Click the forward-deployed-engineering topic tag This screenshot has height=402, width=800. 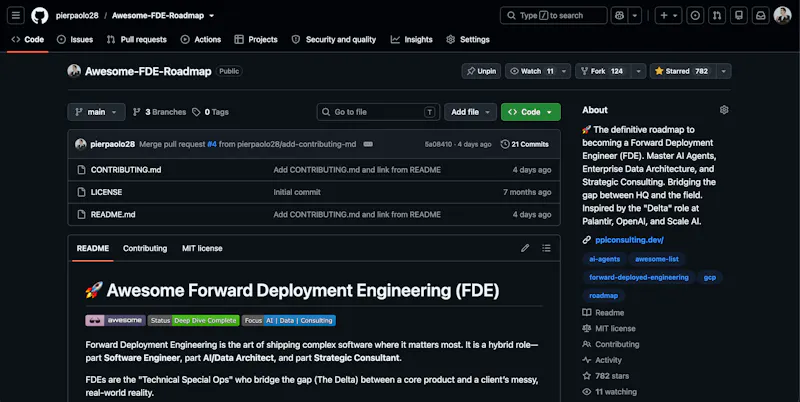point(639,277)
